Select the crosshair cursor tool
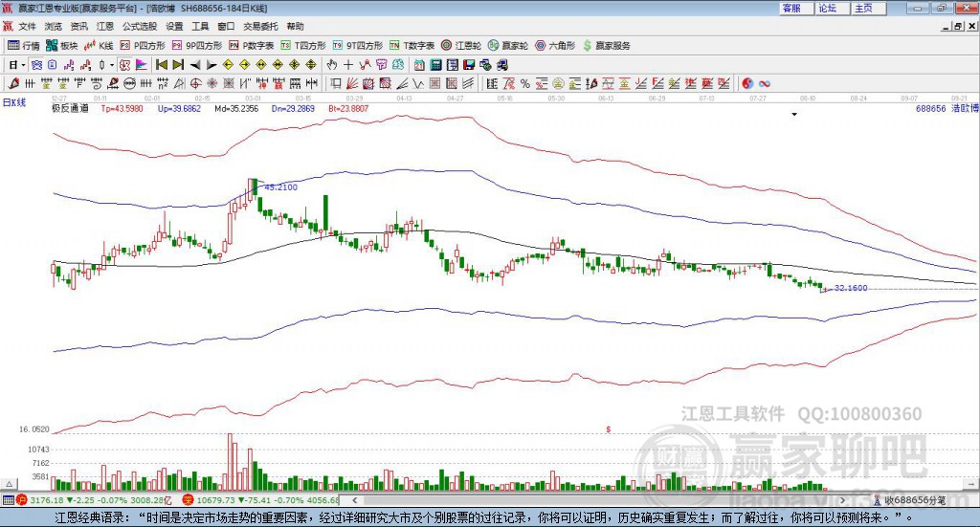The height and width of the screenshot is (527, 980). click(348, 65)
